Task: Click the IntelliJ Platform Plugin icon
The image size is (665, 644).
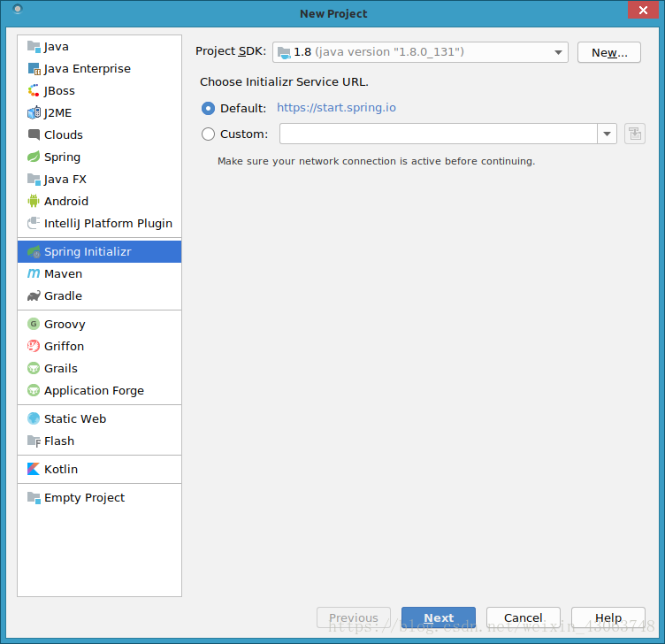Action: click(34, 223)
